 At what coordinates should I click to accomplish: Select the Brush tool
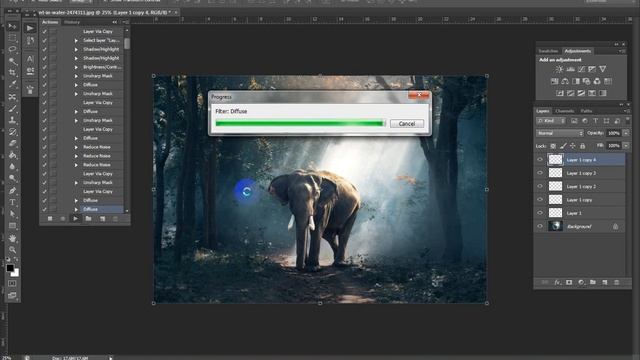pos(12,109)
